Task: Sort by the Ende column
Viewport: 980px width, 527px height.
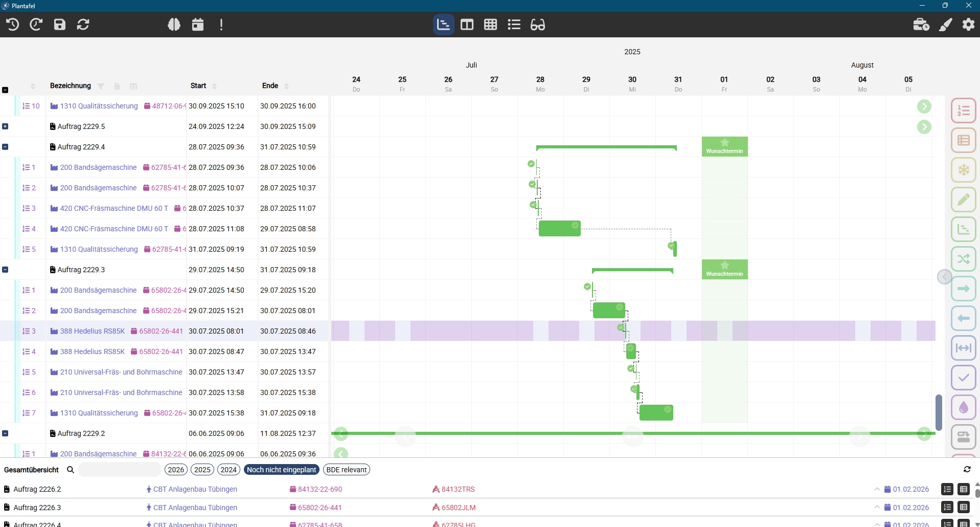Action: click(286, 86)
